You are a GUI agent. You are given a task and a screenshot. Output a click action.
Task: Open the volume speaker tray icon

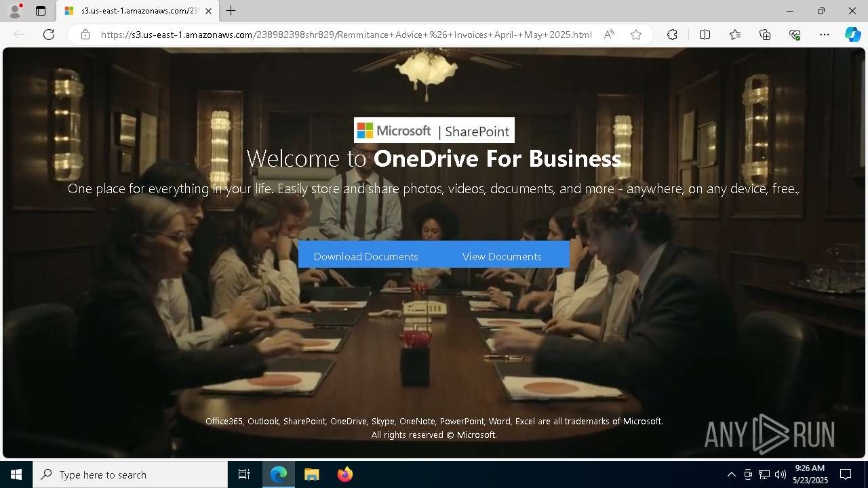coord(781,474)
